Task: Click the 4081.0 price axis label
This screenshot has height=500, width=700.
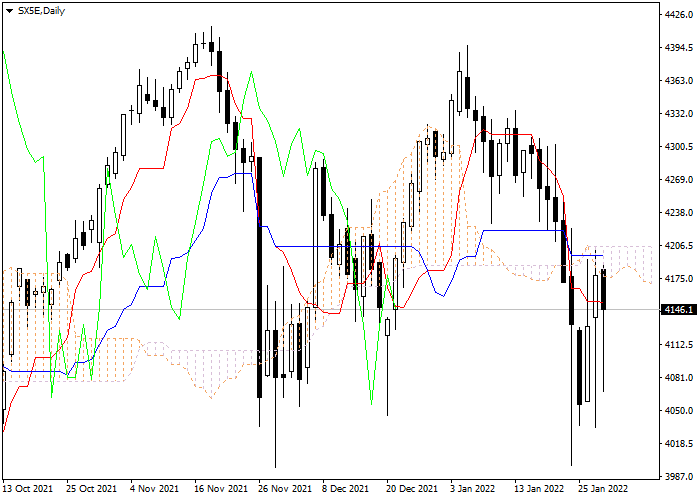Action: pyautogui.click(x=679, y=378)
